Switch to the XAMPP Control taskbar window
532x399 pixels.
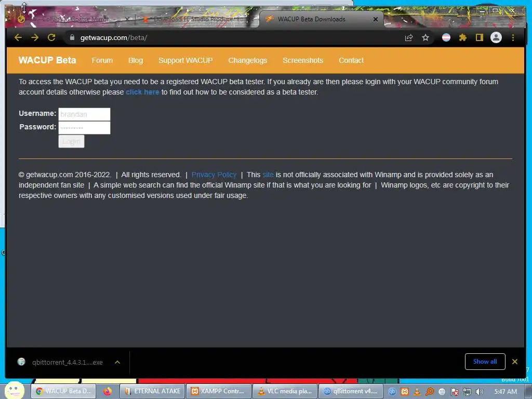click(219, 391)
